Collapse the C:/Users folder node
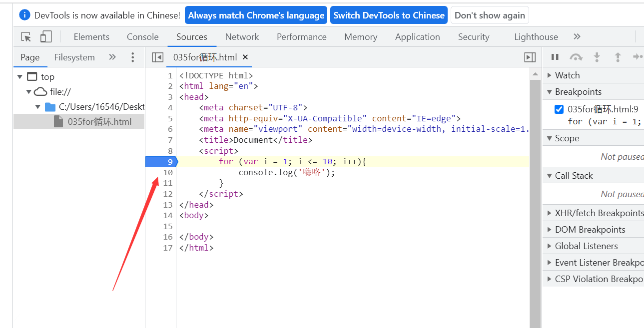644x328 pixels. point(38,107)
